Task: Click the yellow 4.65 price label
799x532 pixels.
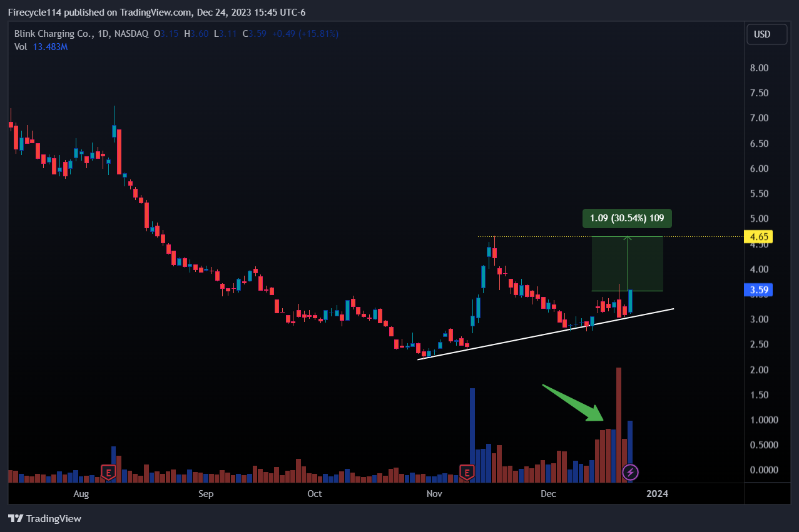Action: pos(758,237)
